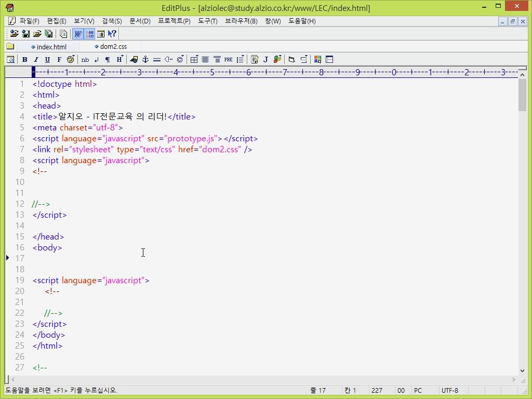Viewport: 532px width, 399px height.
Task: Click the vertical scrollbar up arrow
Action: 523,75
